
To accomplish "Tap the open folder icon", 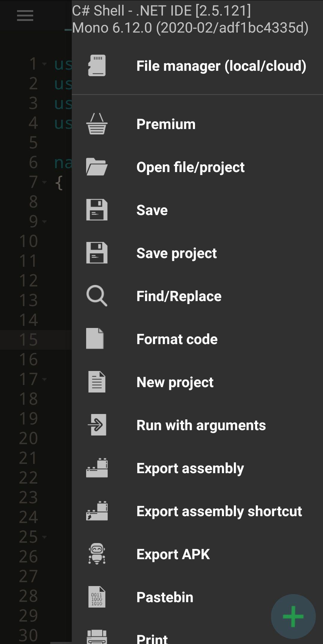I will [x=97, y=167].
